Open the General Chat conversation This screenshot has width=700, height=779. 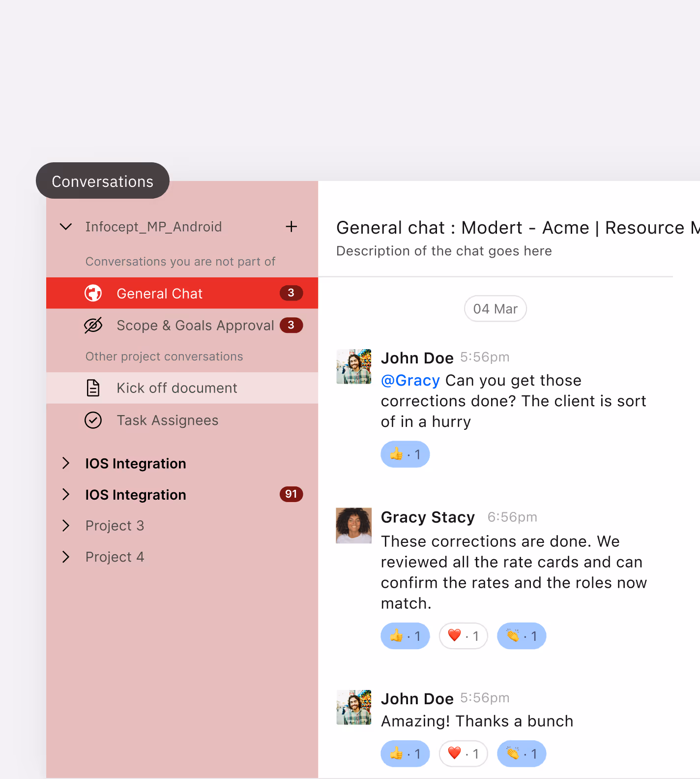pos(182,293)
